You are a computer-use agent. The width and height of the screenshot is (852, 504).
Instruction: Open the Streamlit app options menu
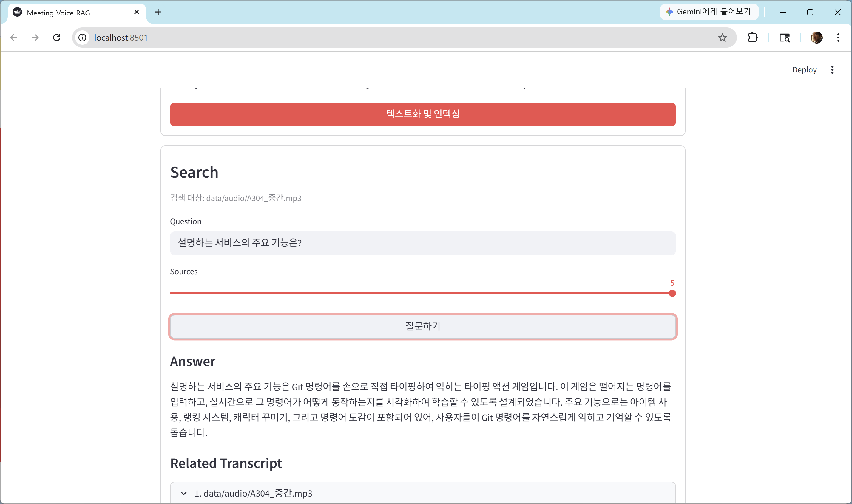832,70
